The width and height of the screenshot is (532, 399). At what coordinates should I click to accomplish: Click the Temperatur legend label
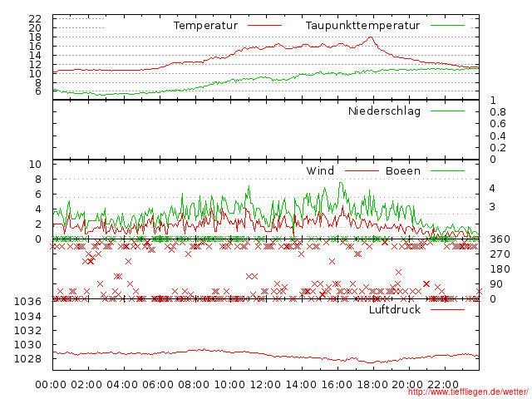click(205, 26)
